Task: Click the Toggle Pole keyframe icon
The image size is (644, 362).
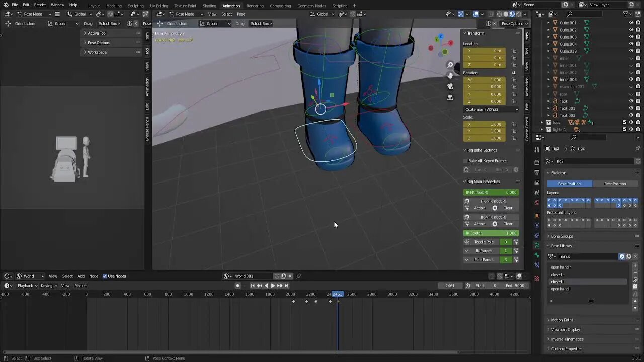Action: 516,242
